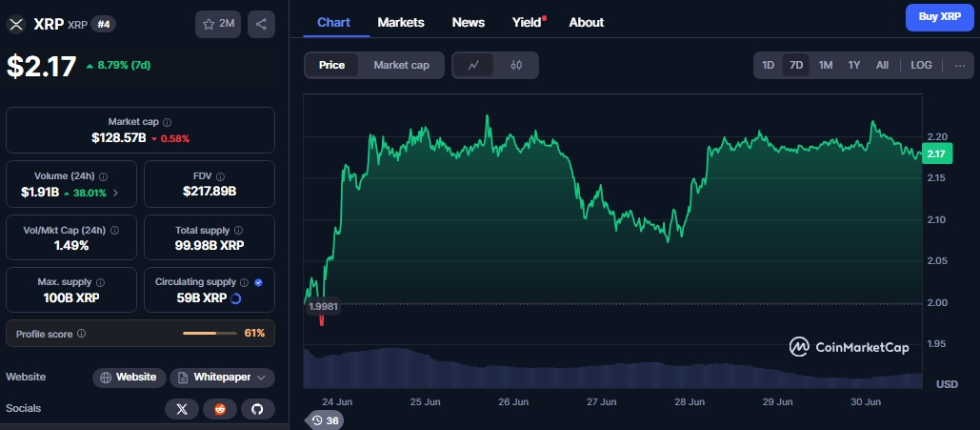Show info tooltip for Max. supply

[101, 282]
